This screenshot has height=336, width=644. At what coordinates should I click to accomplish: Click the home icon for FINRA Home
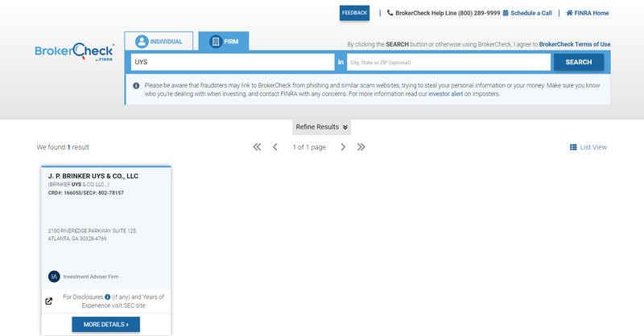569,13
